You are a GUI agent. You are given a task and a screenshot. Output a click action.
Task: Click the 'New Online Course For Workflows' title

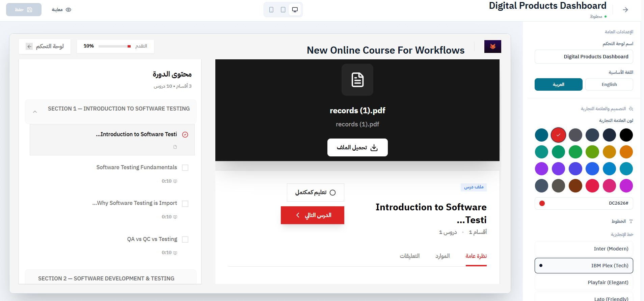pos(385,50)
